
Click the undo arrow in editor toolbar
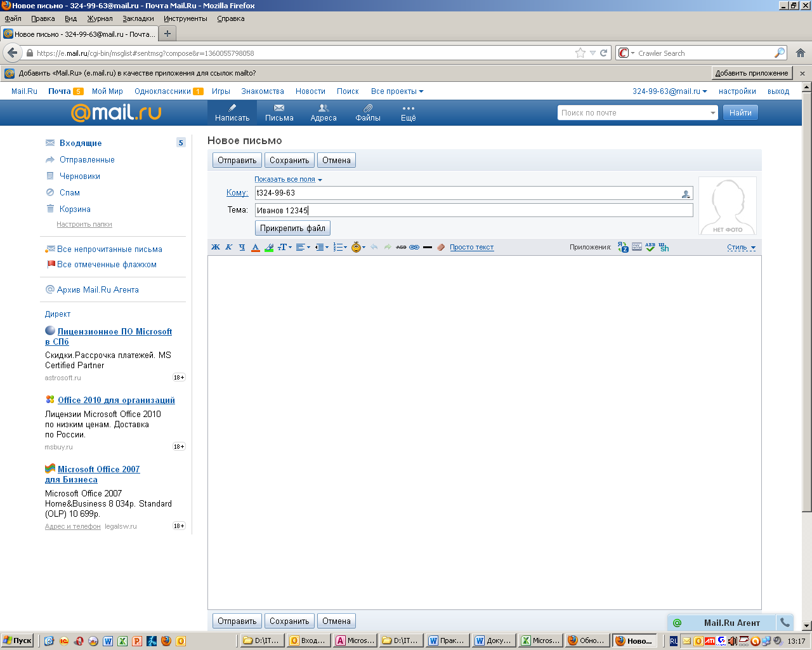(374, 247)
